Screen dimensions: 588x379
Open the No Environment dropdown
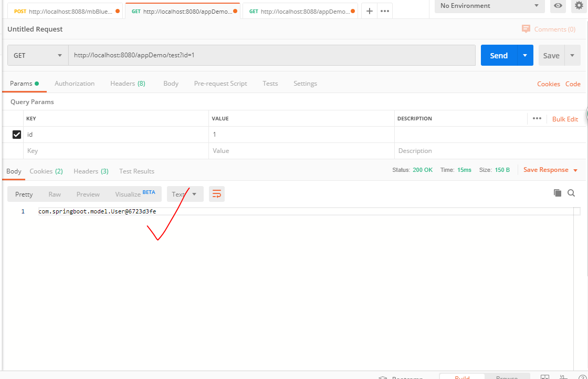488,6
